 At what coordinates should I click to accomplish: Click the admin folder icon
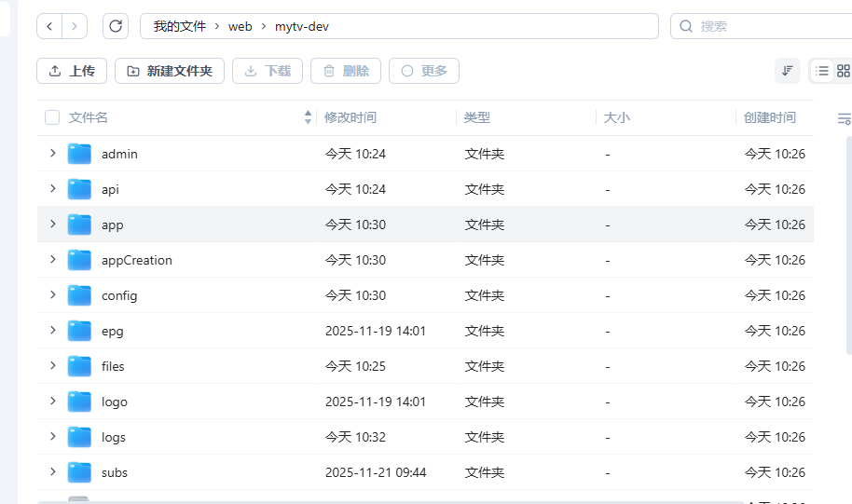click(79, 154)
